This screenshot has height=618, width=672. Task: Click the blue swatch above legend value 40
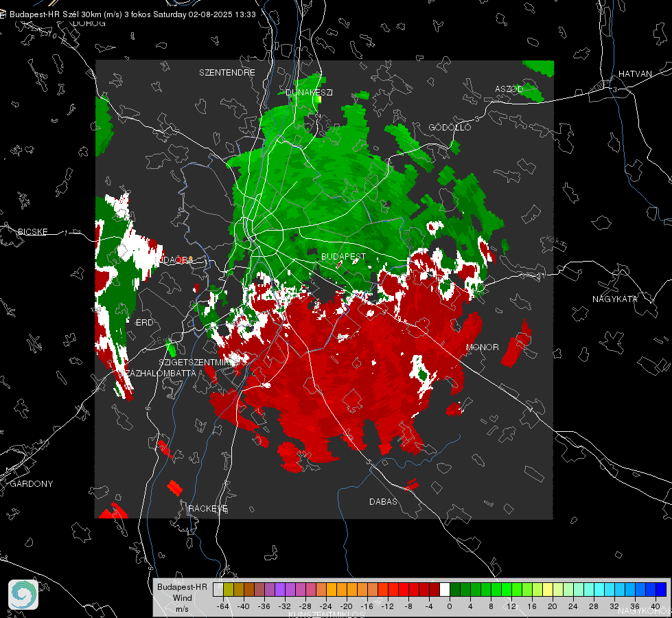click(661, 590)
